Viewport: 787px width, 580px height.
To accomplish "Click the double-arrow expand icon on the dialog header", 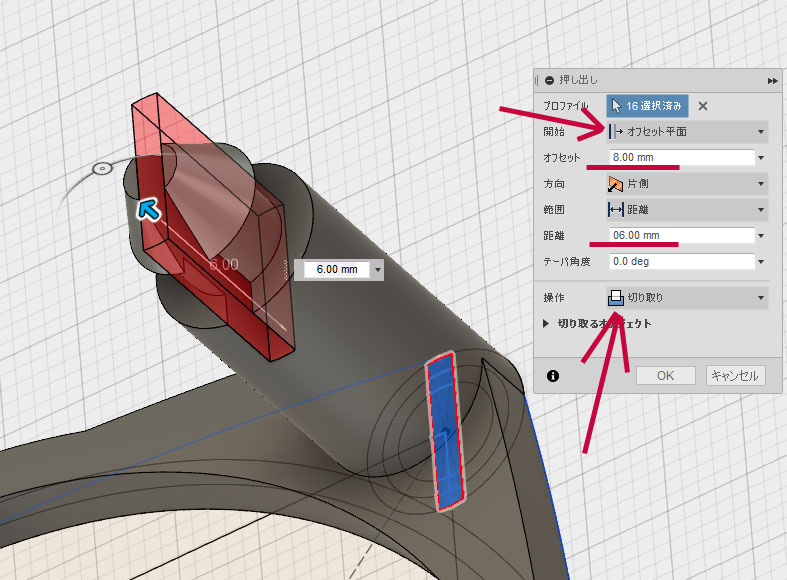I will pos(772,80).
